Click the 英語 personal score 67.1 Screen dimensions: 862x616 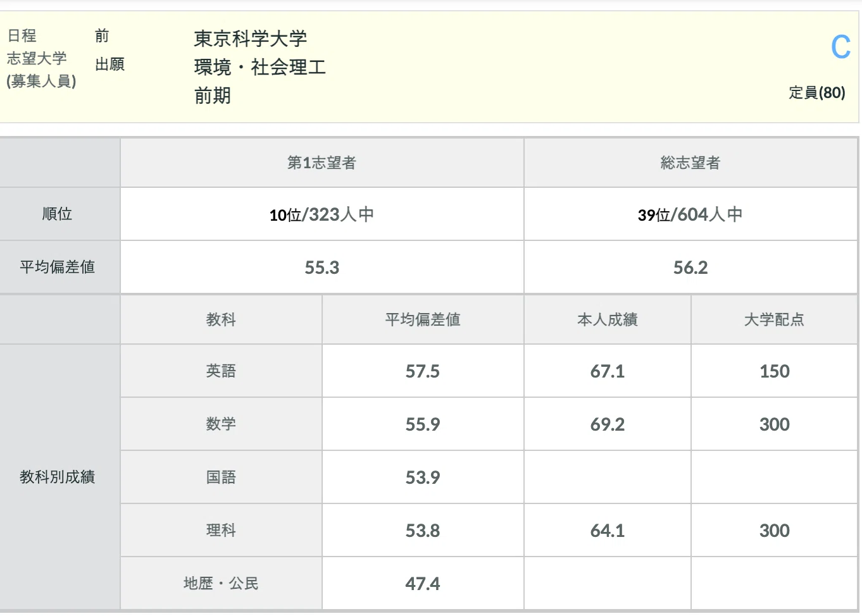pos(608,372)
